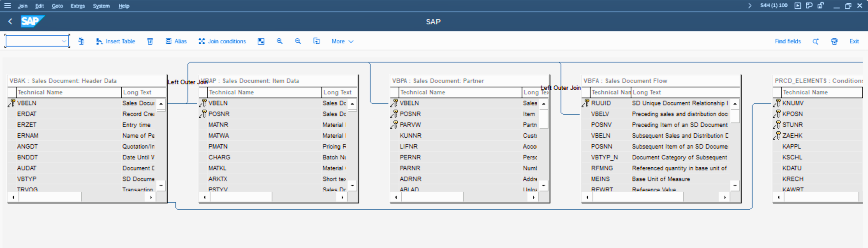Image resolution: width=868 pixels, height=248 pixels.
Task: Expand the chevron beside S4H system info
Action: (750, 5)
